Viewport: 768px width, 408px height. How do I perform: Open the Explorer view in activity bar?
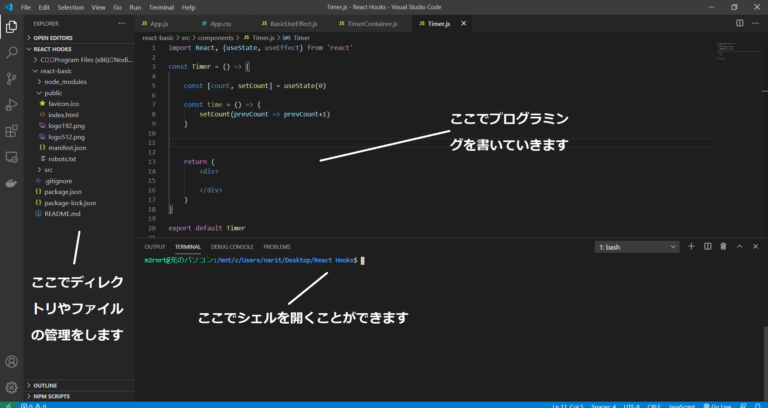(11, 27)
